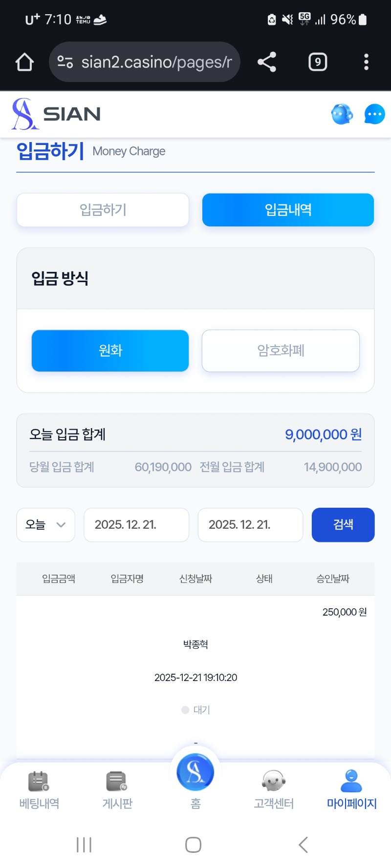Tap the browser home icon
Image resolution: width=391 pixels, height=868 pixels.
[x=24, y=62]
